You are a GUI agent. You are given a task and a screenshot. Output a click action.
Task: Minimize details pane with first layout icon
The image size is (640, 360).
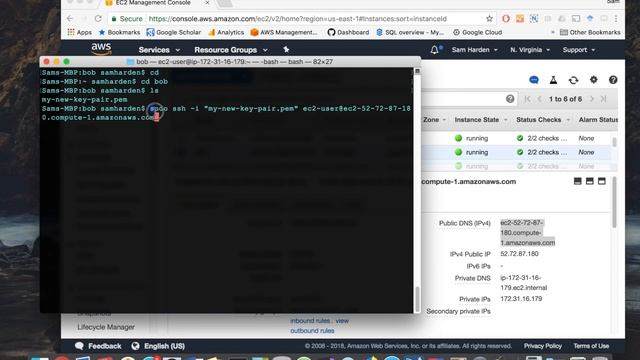pyautogui.click(x=578, y=181)
